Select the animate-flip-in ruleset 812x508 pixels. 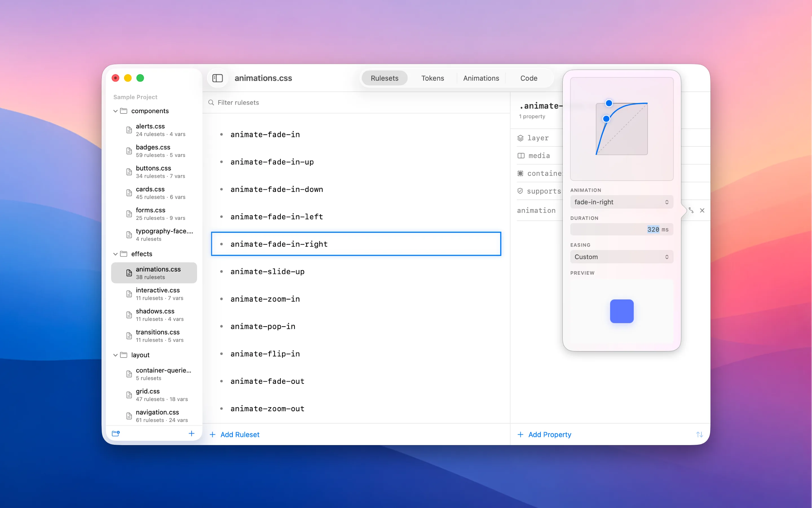[x=356, y=354]
